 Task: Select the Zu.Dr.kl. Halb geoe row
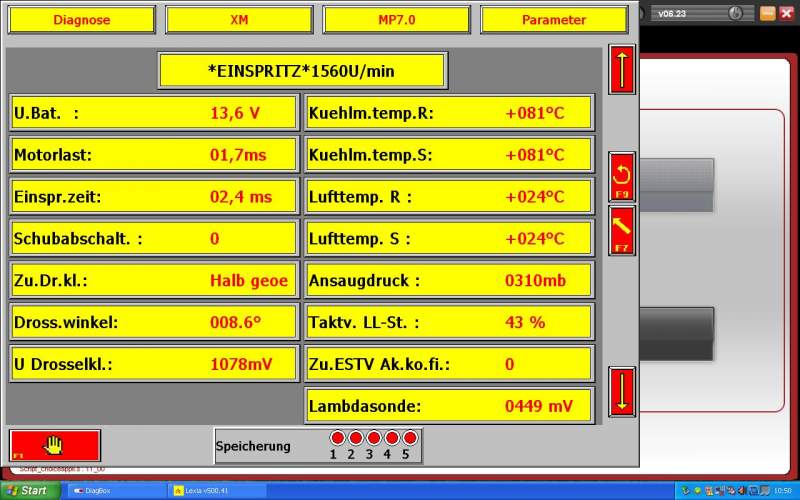[x=154, y=280]
